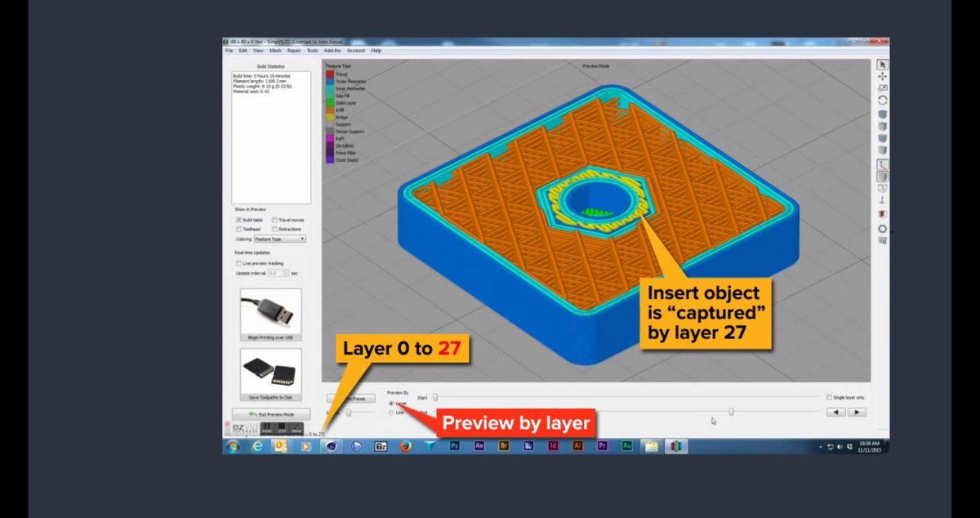This screenshot has width=980, height=518.
Task: Click Begin Printing over USB button
Action: point(270,315)
